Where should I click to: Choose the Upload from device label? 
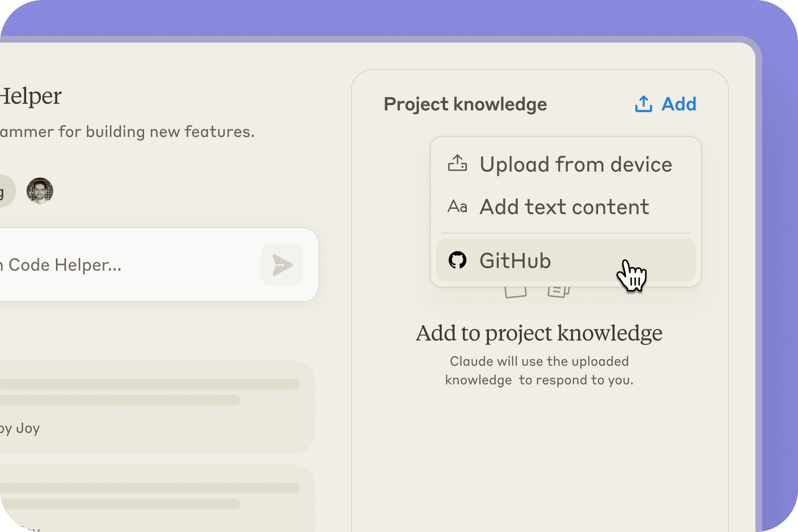[575, 164]
